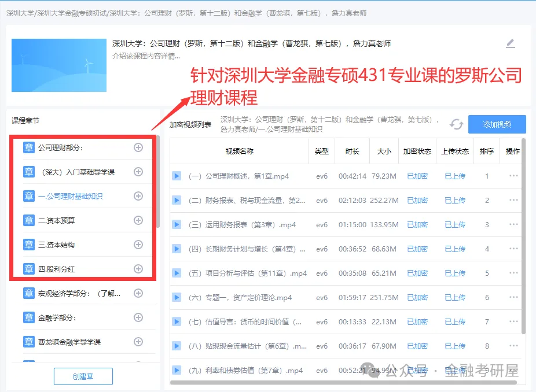Click the edit pencil icon for course

[x=511, y=43]
